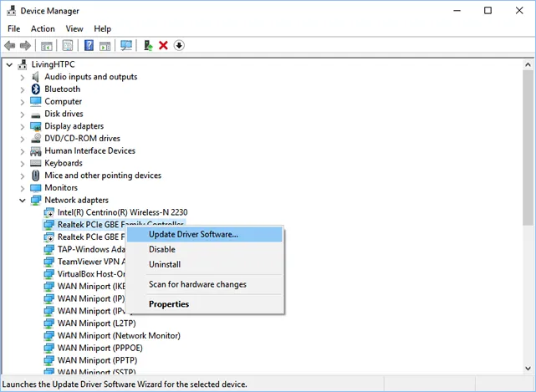The height and width of the screenshot is (392, 536).
Task: Open the Help menu
Action: [103, 28]
